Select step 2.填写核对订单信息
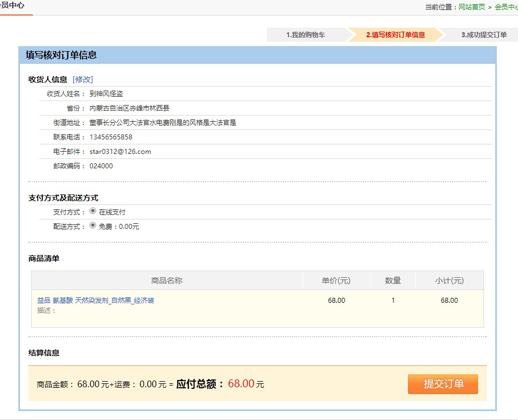Viewport: 518px width, 420px height. (x=395, y=34)
